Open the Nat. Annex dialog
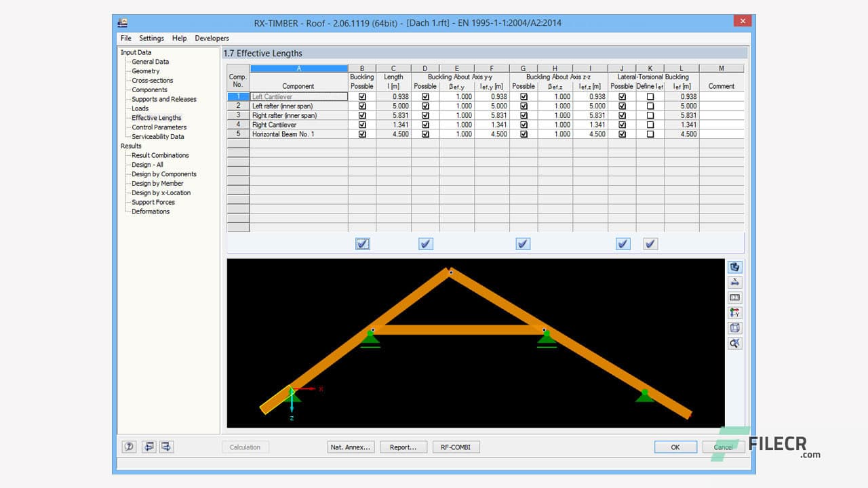 (350, 447)
